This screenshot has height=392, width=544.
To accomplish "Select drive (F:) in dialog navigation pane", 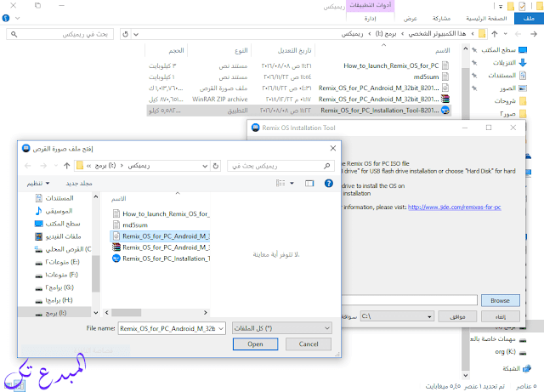I will 57,275.
